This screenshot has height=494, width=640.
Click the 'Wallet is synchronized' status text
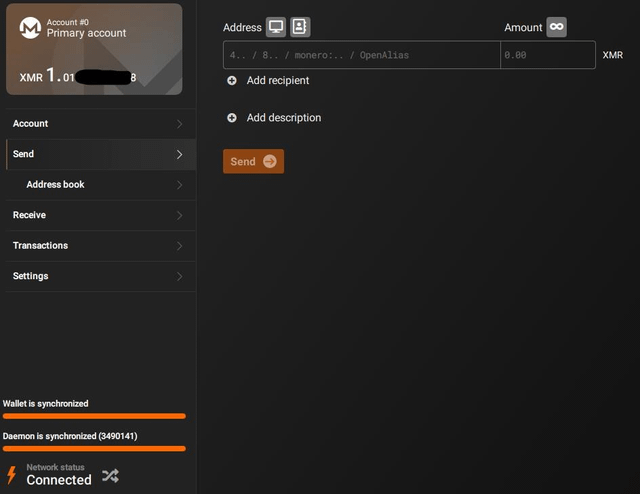45,404
